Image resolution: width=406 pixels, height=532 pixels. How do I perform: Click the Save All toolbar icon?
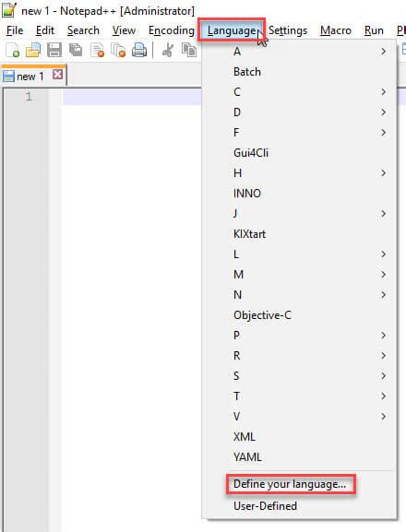76,50
